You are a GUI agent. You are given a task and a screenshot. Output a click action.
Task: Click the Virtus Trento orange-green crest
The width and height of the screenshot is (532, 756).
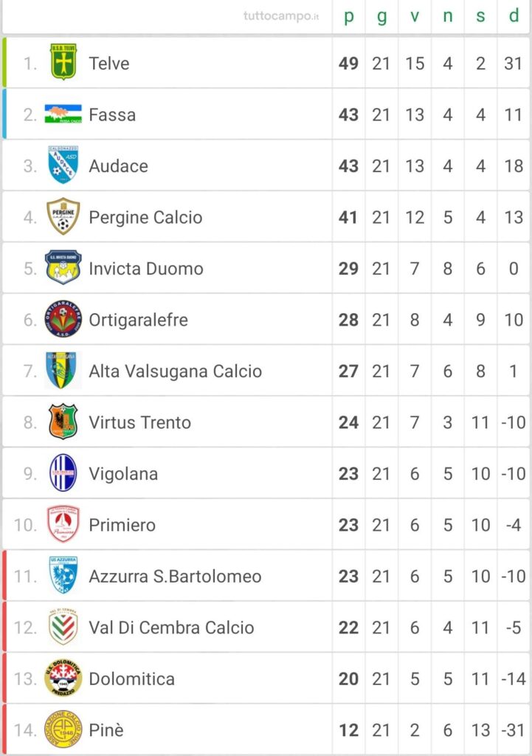[x=63, y=422]
